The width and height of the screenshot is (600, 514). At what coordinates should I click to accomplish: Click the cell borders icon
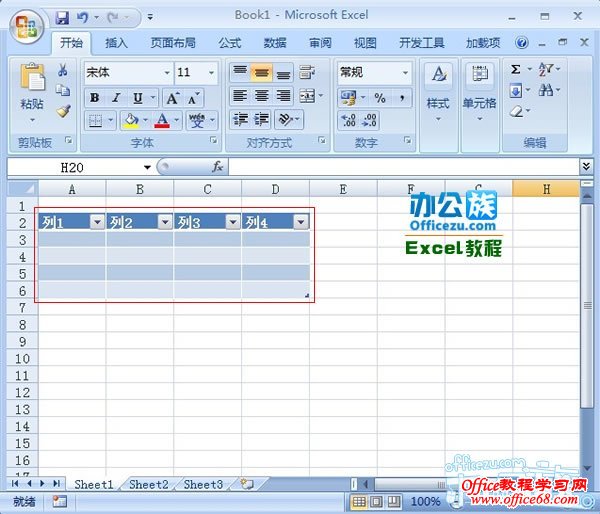pyautogui.click(x=95, y=121)
